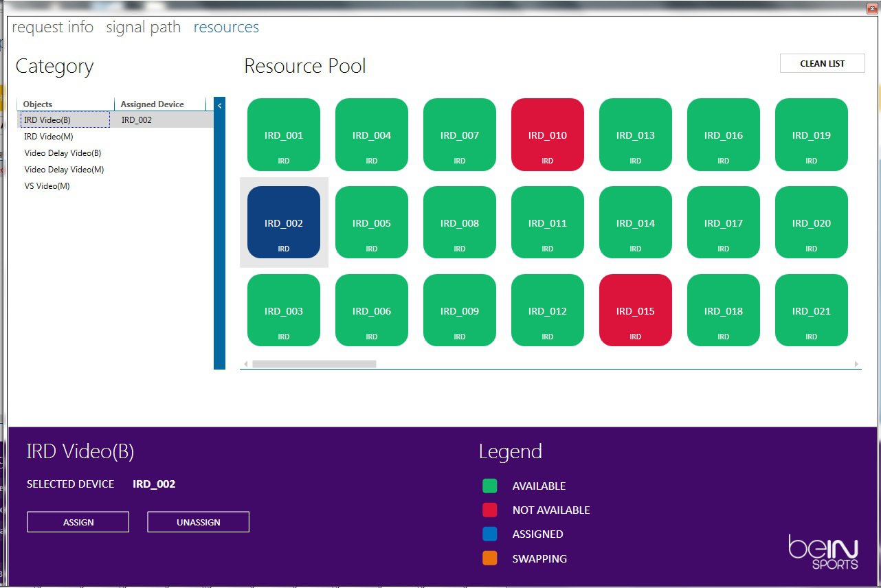Select the IRD_005 resource tile
881x588 pixels.
[372, 223]
